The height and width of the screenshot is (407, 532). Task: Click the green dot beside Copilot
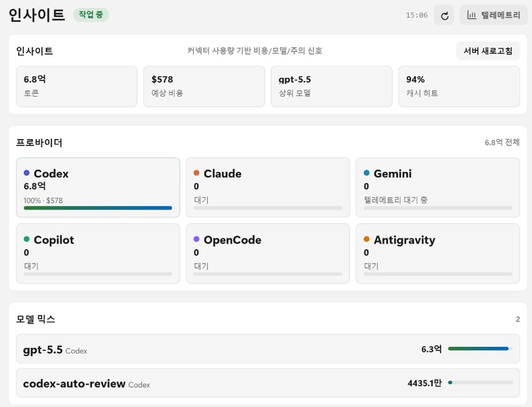tap(27, 239)
